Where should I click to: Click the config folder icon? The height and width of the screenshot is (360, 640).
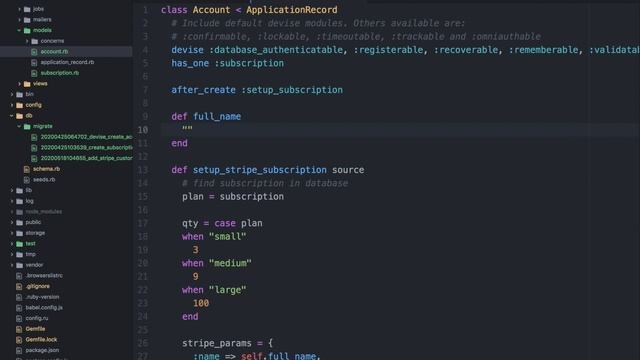[20, 105]
